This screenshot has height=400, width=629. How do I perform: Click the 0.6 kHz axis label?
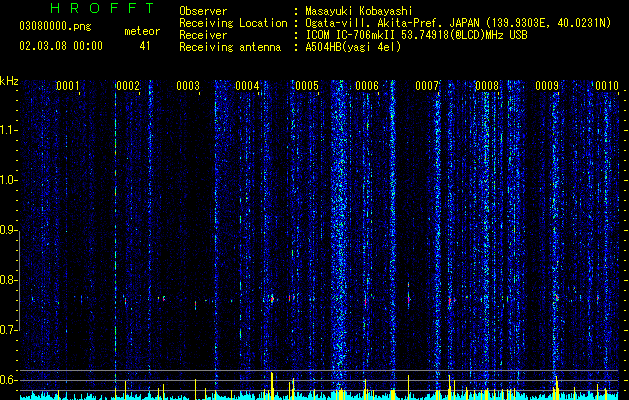[x=8, y=380]
